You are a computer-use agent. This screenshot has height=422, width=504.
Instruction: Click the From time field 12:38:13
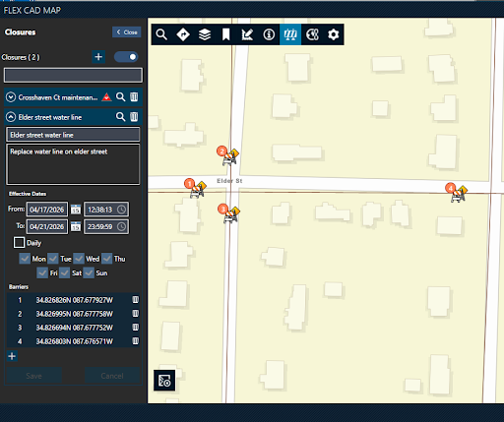(106, 210)
